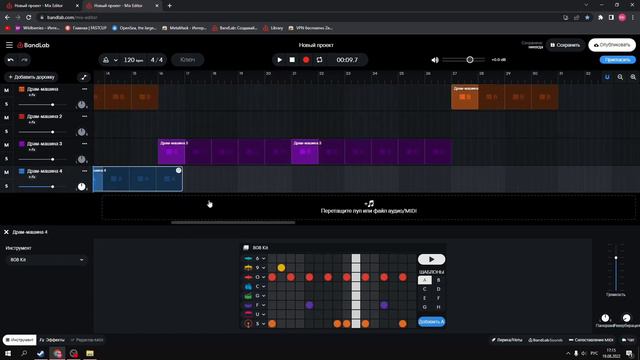Mute the Драм машина 2 track
The width and height of the screenshot is (640, 360).
[7, 118]
